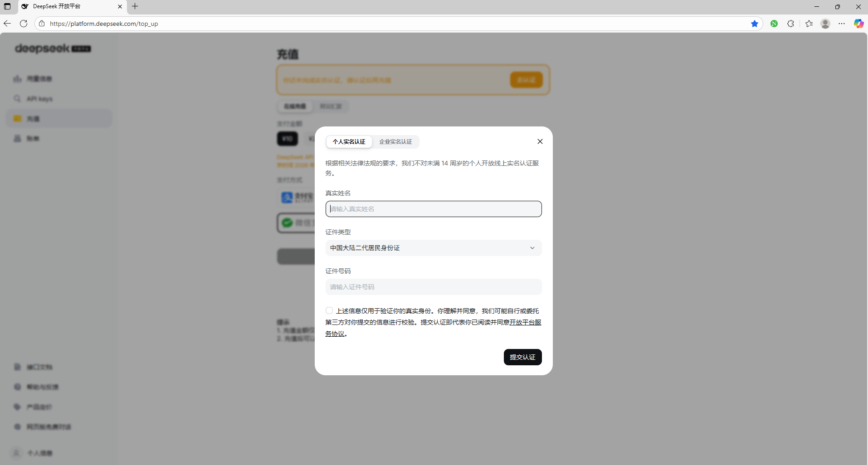Select the DeepSeek 开放平台 browser tab
The image size is (868, 465).
click(72, 7)
